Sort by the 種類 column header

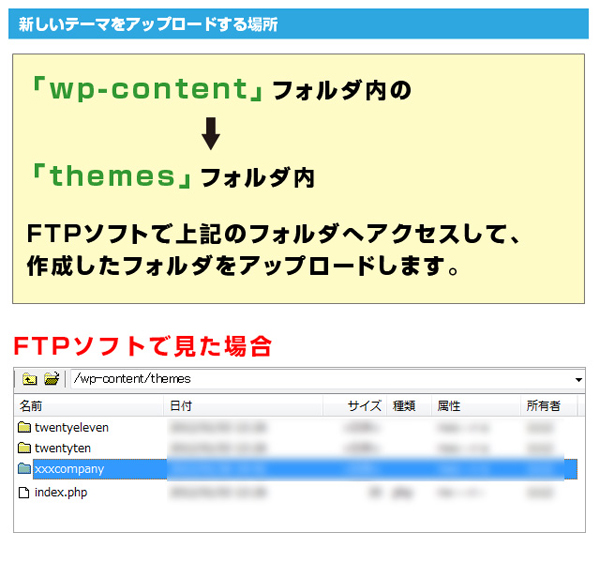tap(409, 406)
